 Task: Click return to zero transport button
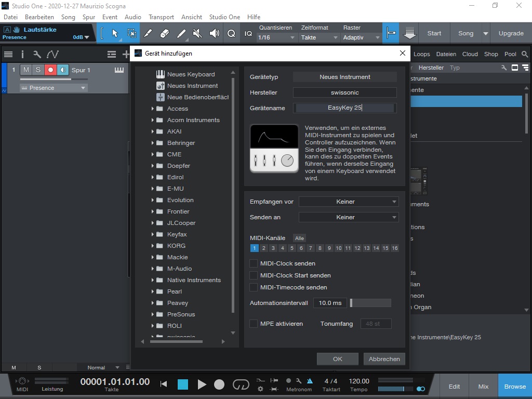(164, 384)
